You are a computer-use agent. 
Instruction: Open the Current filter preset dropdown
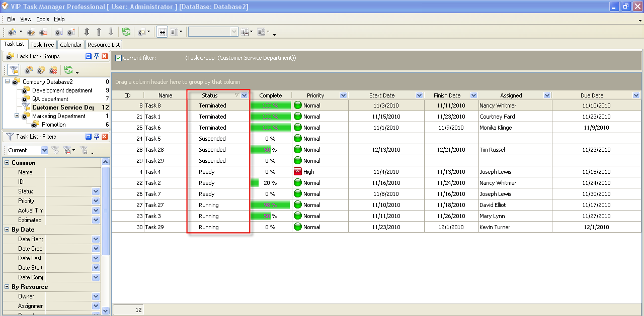[x=44, y=150]
